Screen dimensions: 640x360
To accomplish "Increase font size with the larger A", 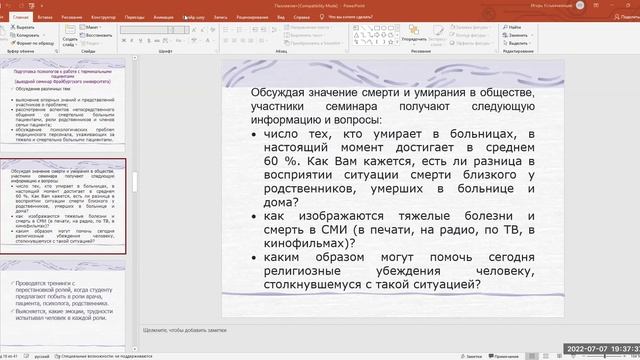I will [194, 30].
